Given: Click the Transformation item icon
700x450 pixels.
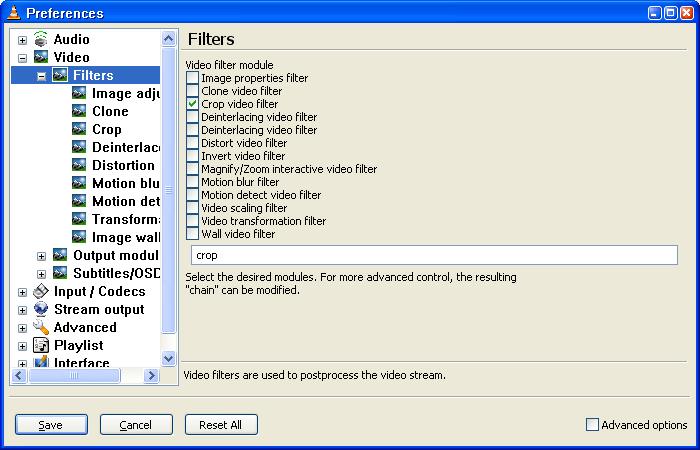Looking at the screenshot, I should tap(79, 219).
